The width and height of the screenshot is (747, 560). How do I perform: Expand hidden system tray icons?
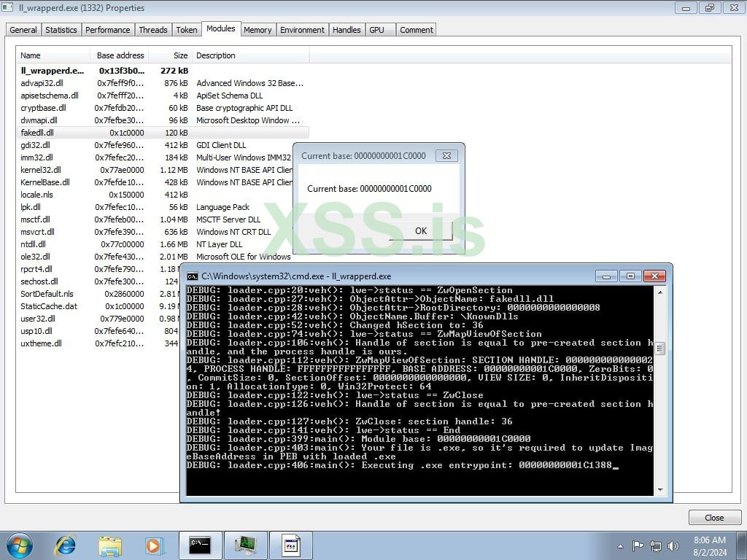(x=620, y=545)
